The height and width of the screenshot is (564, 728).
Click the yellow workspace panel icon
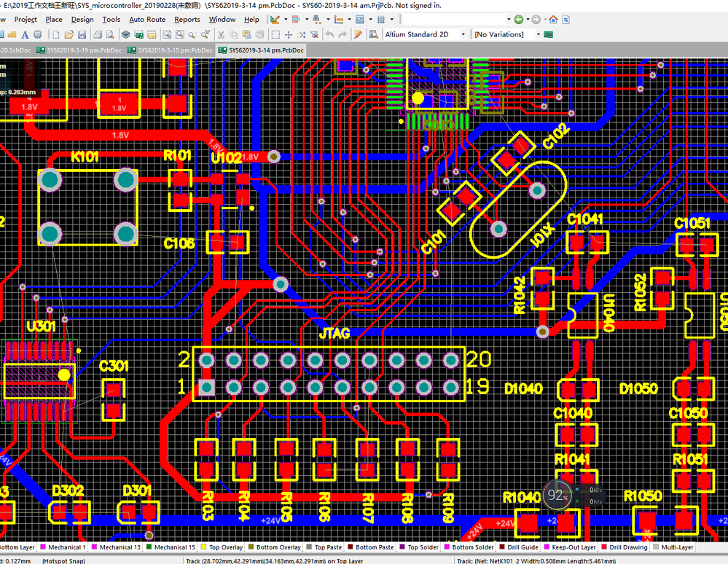pyautogui.click(x=152, y=34)
